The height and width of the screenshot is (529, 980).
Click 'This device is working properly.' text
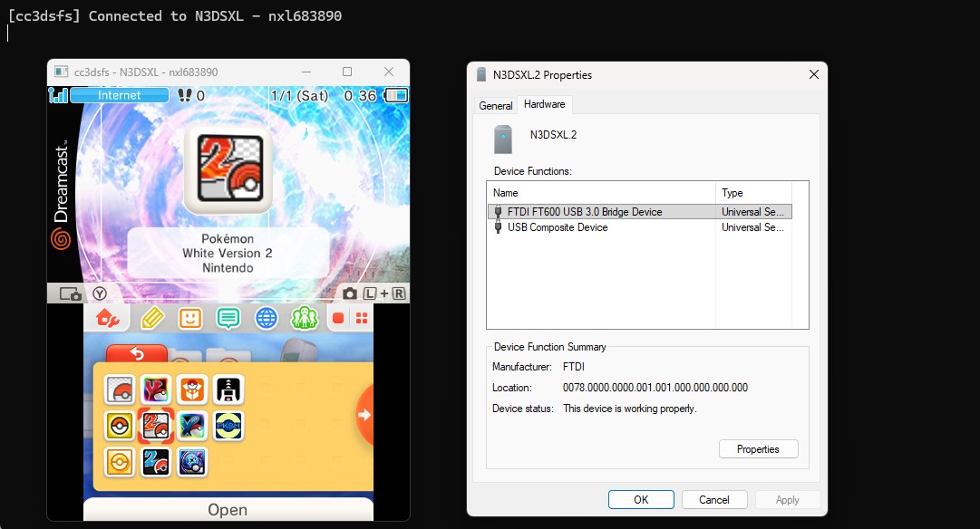(630, 409)
